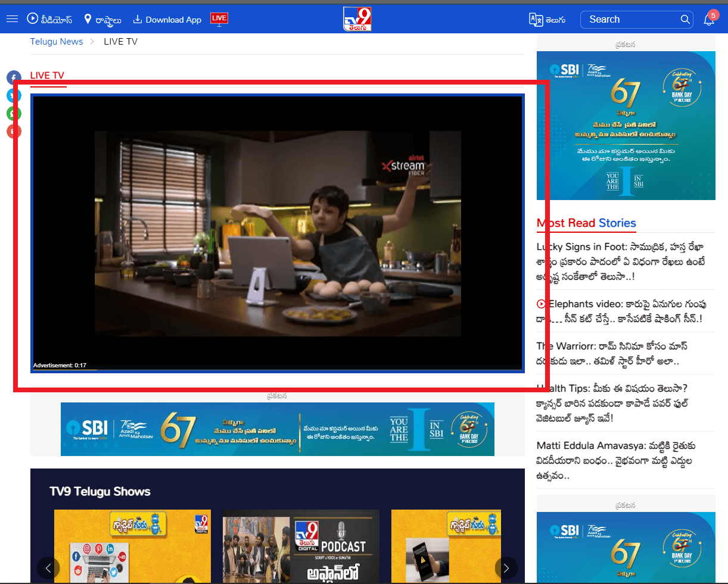Go to Telugu News breadcrumb

(x=57, y=42)
